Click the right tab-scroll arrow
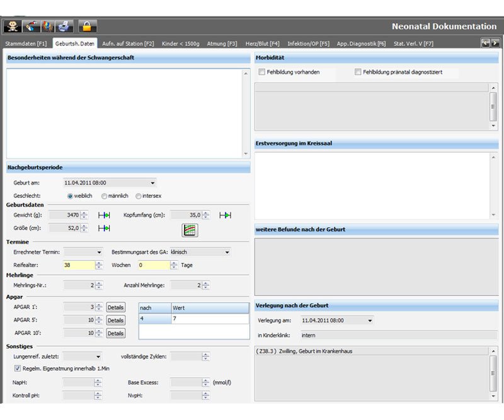The width and height of the screenshot is (504, 420). 495,43
